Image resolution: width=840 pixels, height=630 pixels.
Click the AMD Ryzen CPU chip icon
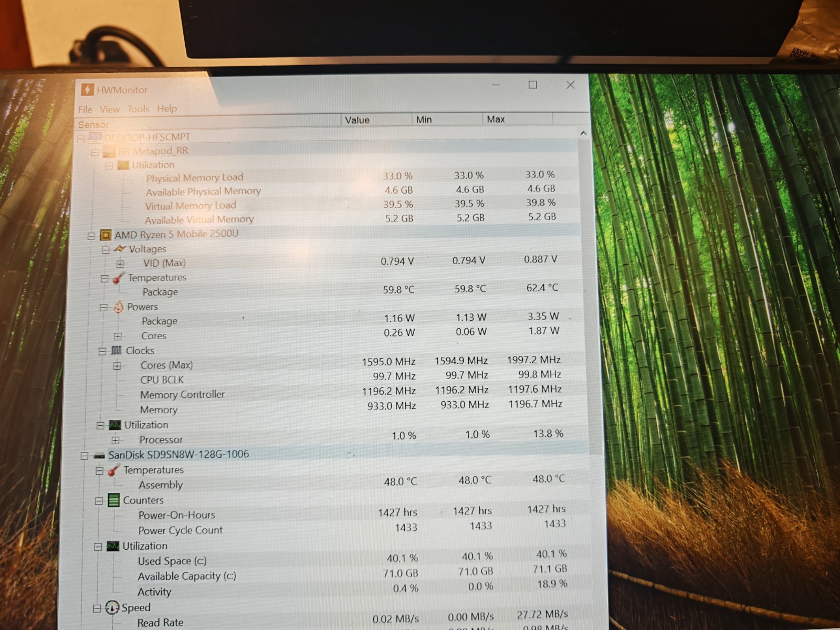click(106, 235)
